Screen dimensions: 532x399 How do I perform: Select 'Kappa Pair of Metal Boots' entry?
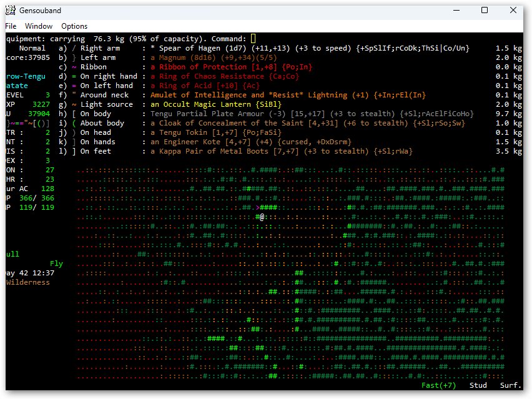click(281, 151)
